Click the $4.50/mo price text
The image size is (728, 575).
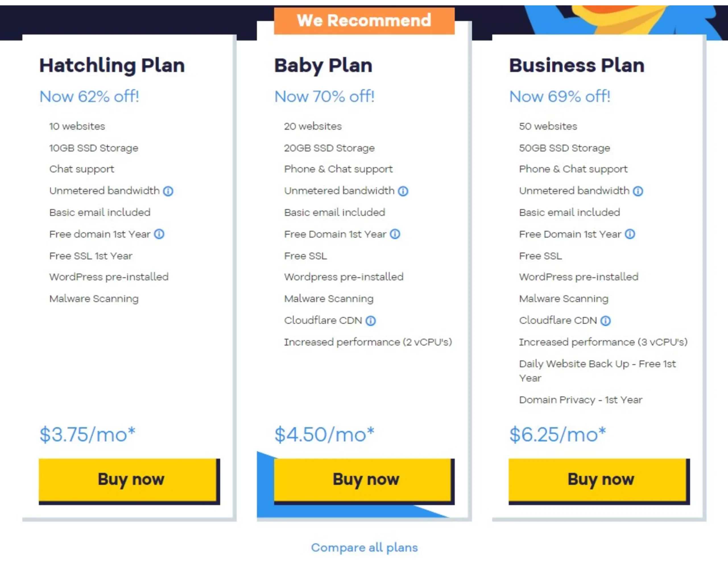[x=324, y=434]
